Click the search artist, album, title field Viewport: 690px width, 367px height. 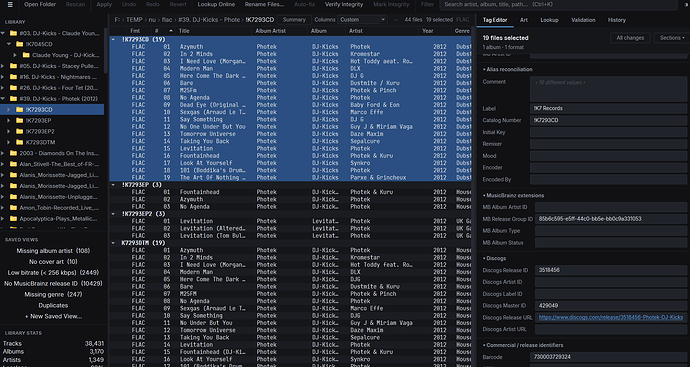(558, 4)
